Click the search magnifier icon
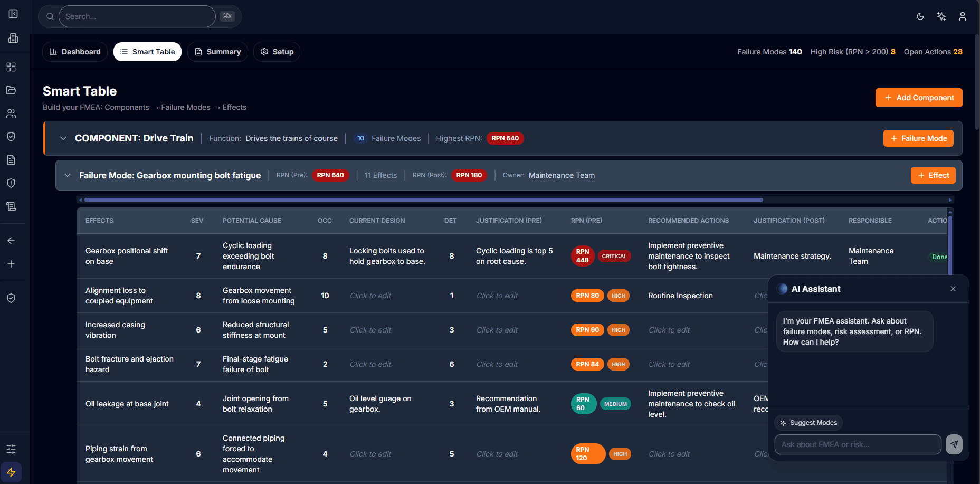Image resolution: width=980 pixels, height=484 pixels. pyautogui.click(x=50, y=16)
